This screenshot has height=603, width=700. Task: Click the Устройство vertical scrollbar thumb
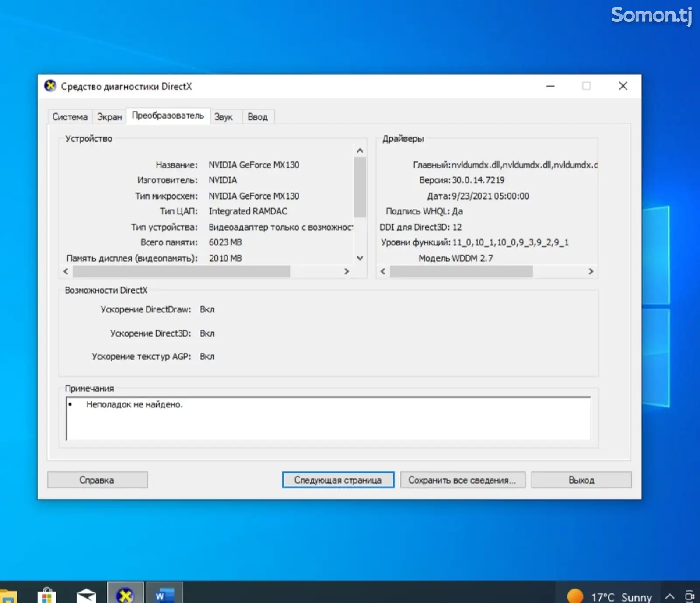click(360, 187)
